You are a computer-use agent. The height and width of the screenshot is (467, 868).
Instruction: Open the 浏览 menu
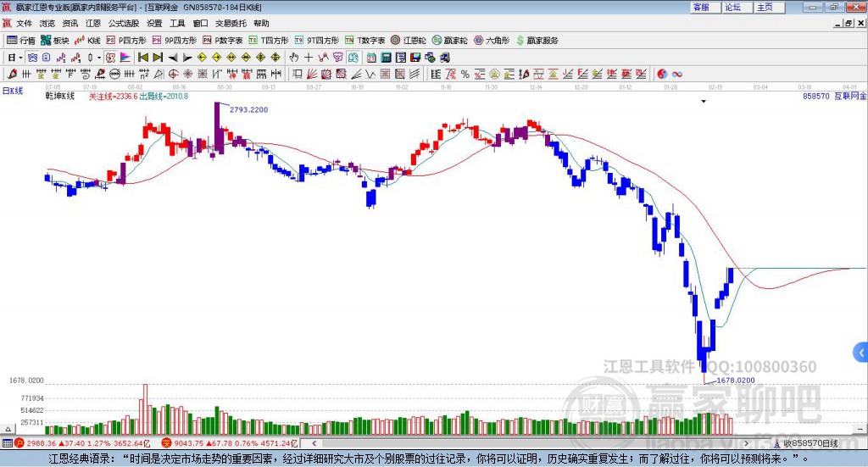47,23
